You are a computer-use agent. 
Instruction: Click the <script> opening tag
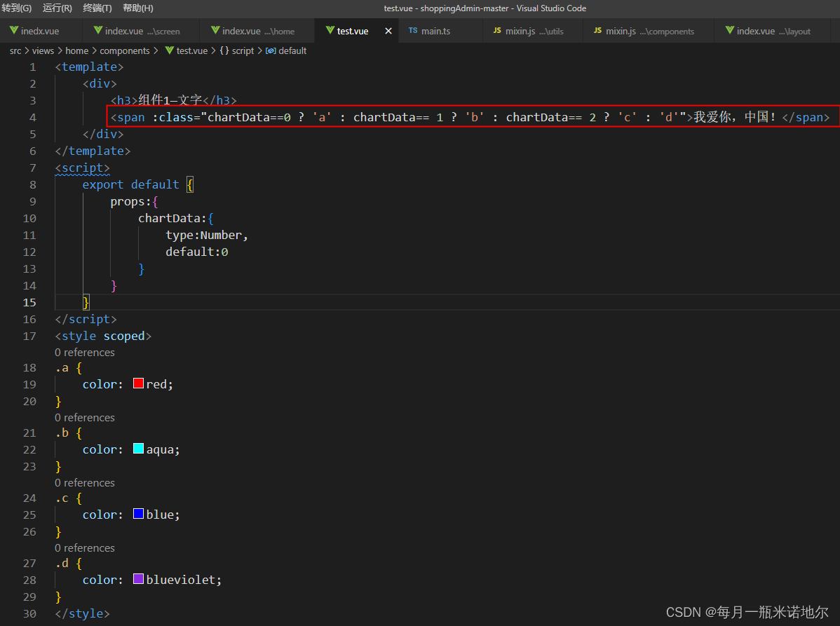tap(83, 168)
